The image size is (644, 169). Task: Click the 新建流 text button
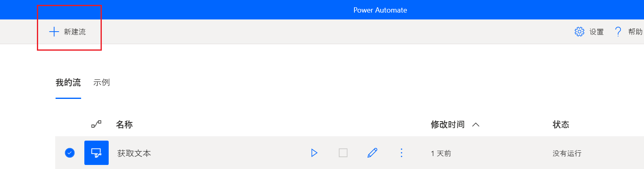pyautogui.click(x=75, y=32)
